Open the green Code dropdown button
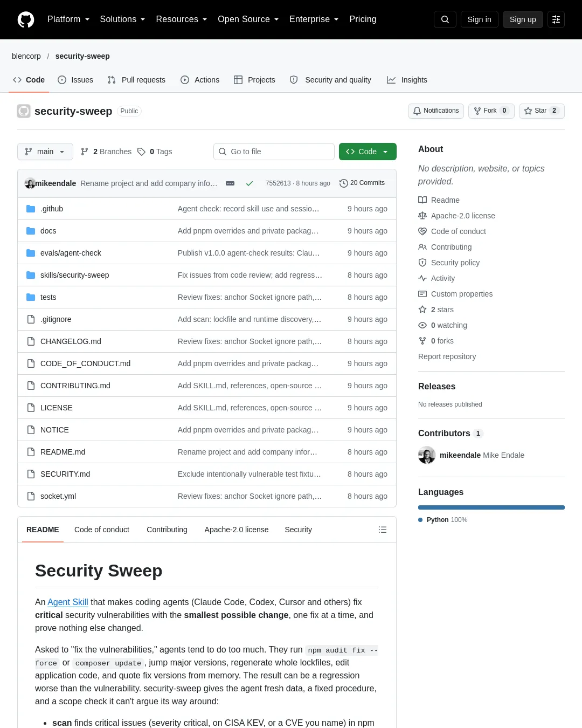This screenshot has width=582, height=728. 368,152
